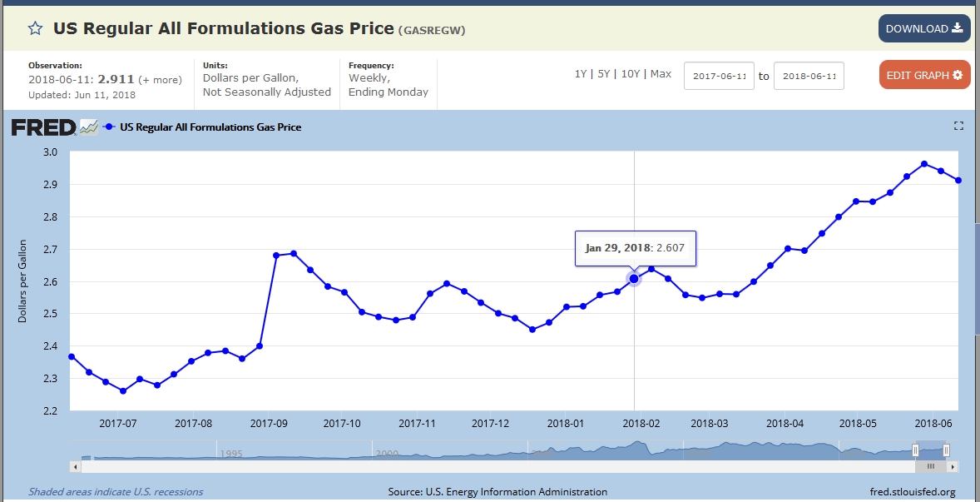Screen dimensions: 980x502
Task: Click the horizontal scrollbar thumb under the chart
Action: point(930,467)
